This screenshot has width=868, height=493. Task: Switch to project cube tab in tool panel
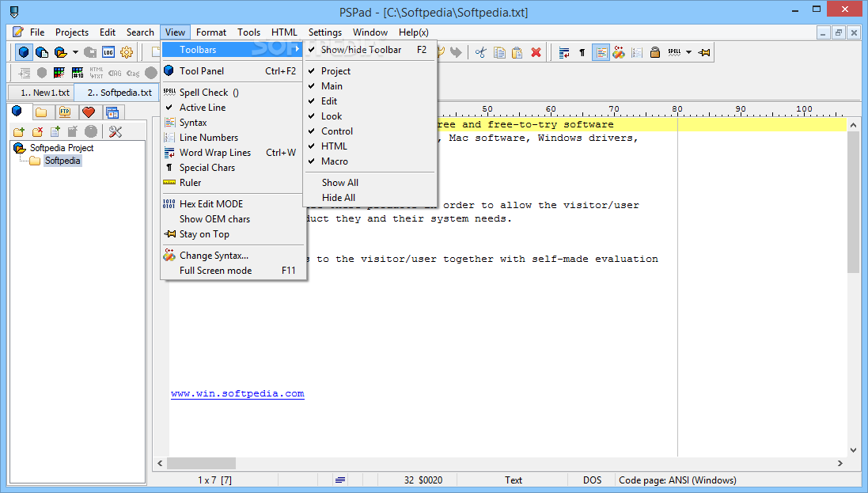pyautogui.click(x=17, y=111)
